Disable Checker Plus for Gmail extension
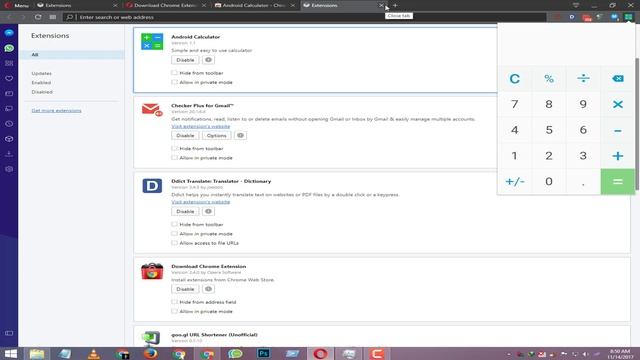The height and width of the screenshot is (360, 640). [185, 136]
